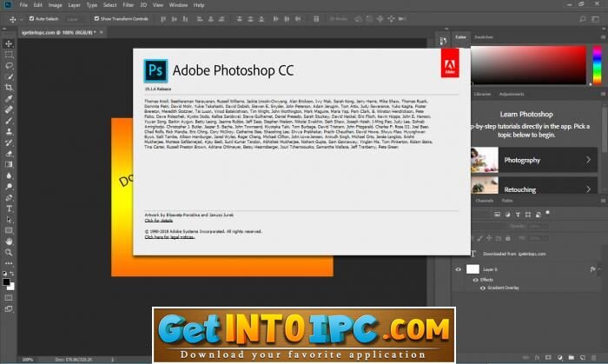The image size is (608, 364).
Task: Click the 'Click for details' link
Action: click(x=159, y=220)
